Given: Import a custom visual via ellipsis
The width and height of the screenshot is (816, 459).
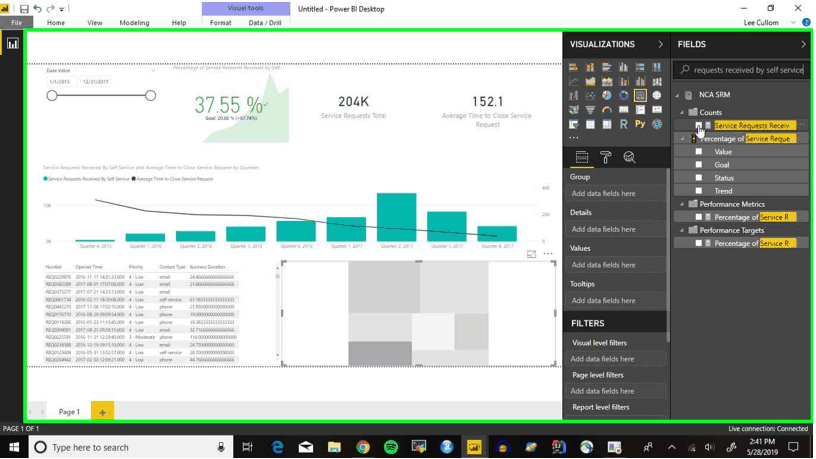Looking at the screenshot, I should tap(573, 138).
